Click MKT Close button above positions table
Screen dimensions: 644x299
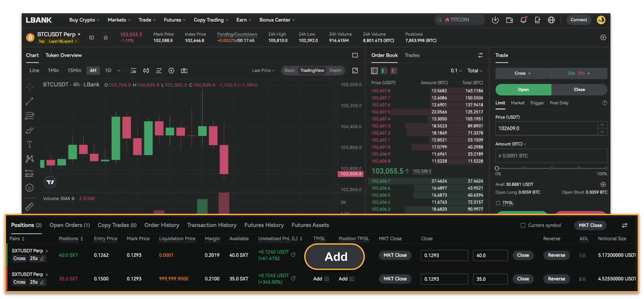(x=590, y=225)
